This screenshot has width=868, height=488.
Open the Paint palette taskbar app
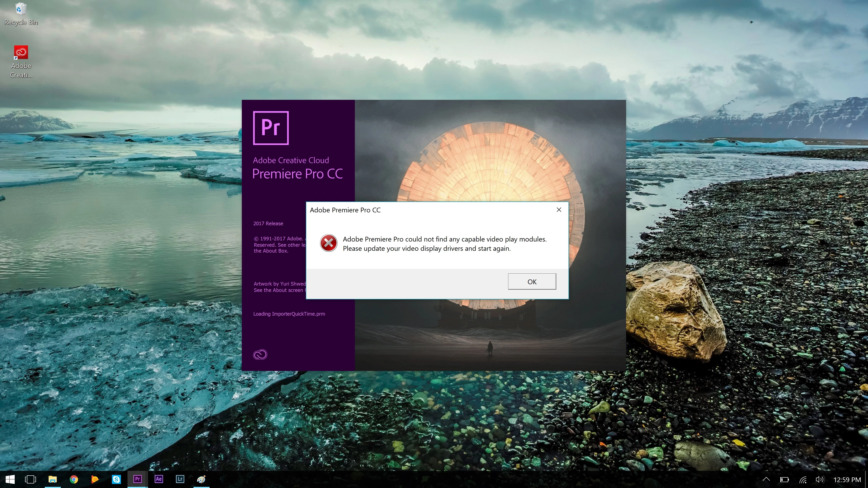click(x=201, y=479)
